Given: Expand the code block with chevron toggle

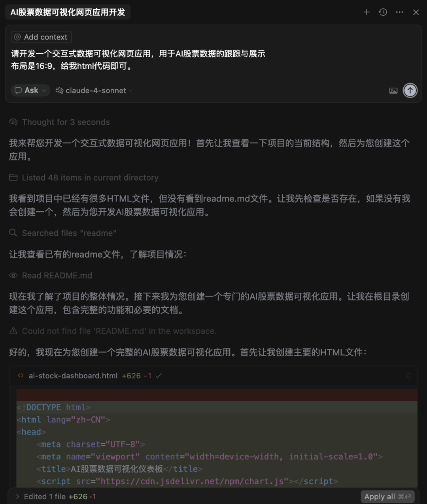Looking at the screenshot, I should coord(408,376).
